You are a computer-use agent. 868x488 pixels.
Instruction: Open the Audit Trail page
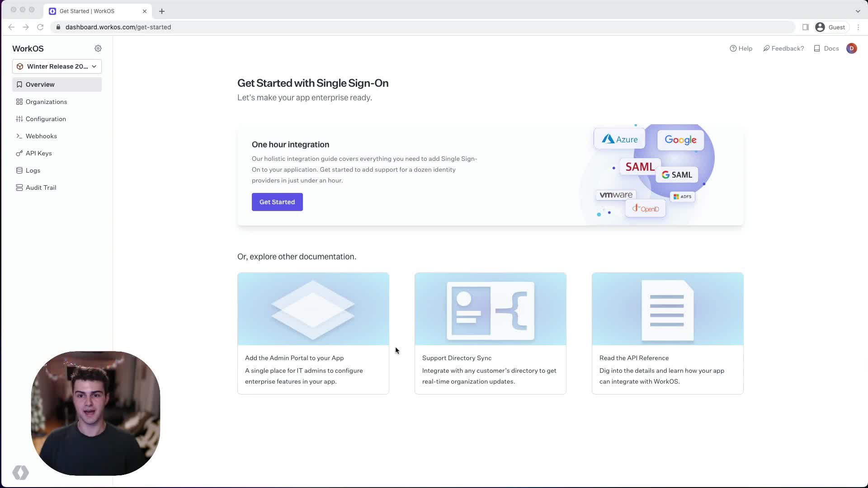point(40,188)
